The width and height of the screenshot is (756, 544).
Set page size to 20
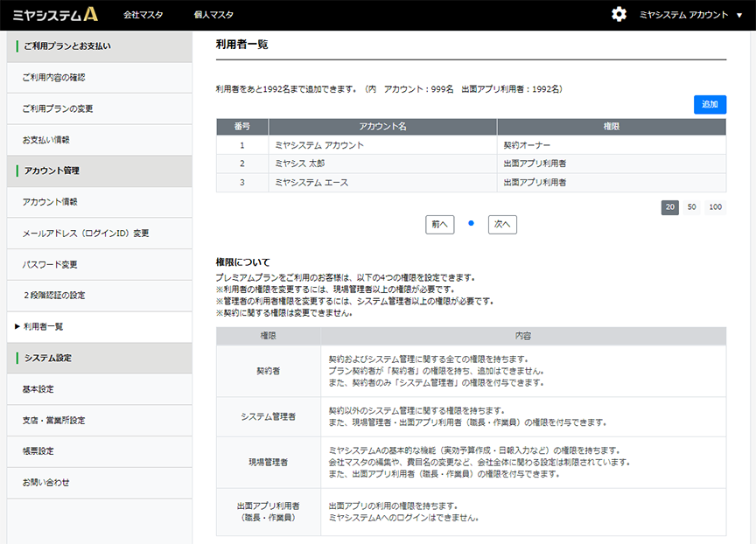point(669,207)
